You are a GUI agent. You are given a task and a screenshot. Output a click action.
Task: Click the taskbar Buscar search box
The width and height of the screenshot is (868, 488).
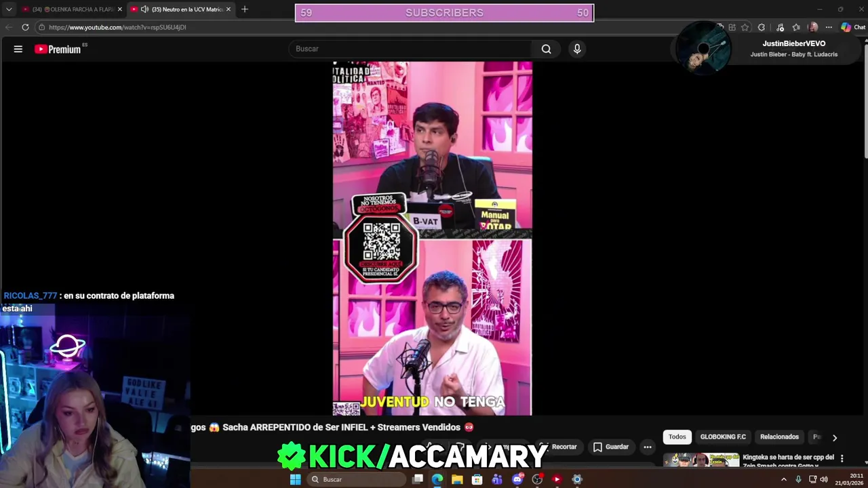click(x=355, y=479)
